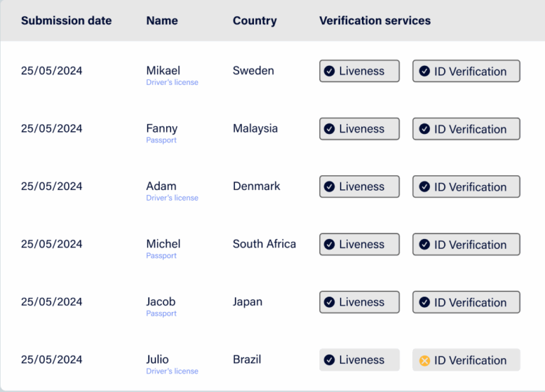Click Fanny's ID Verification checkmark icon
The height and width of the screenshot is (392, 545).
point(424,129)
